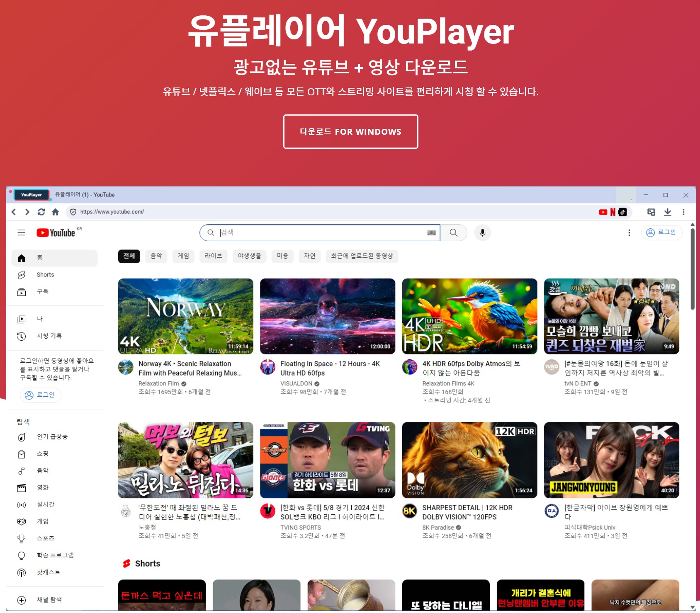Click the 채널 탐색 plus icon

(22, 600)
